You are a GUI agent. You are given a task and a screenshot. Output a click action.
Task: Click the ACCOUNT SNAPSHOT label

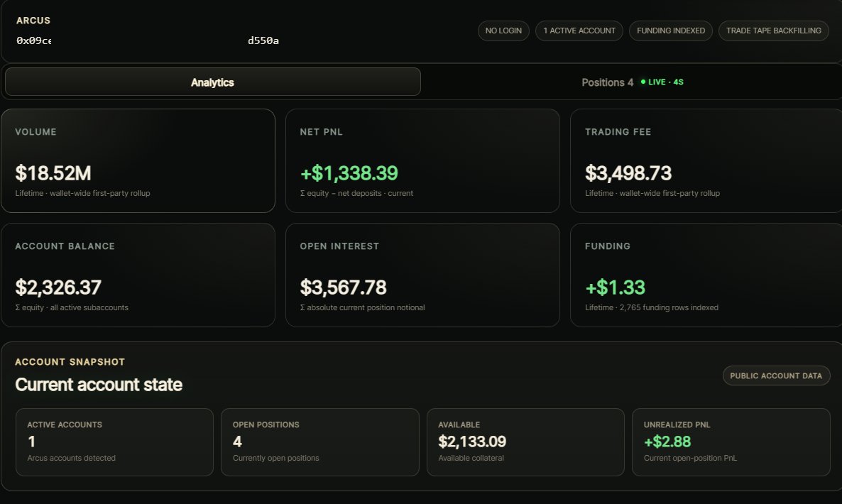[x=70, y=362]
